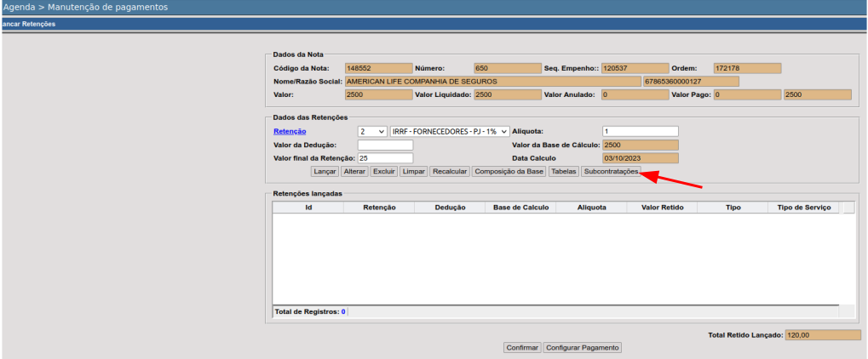868x359 pixels.
Task: Click the Base de Calculo column header
Action: (x=520, y=207)
